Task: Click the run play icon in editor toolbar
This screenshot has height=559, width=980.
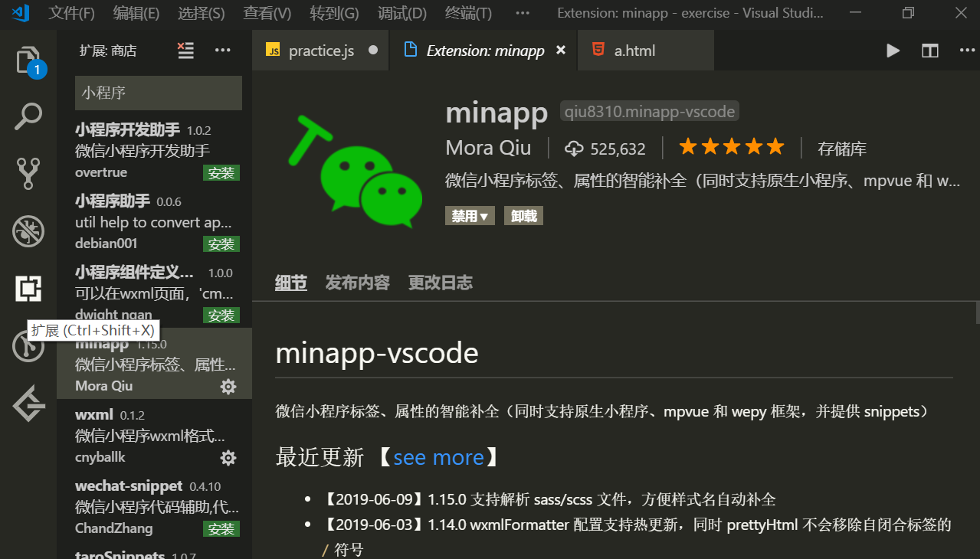Action: [x=893, y=51]
